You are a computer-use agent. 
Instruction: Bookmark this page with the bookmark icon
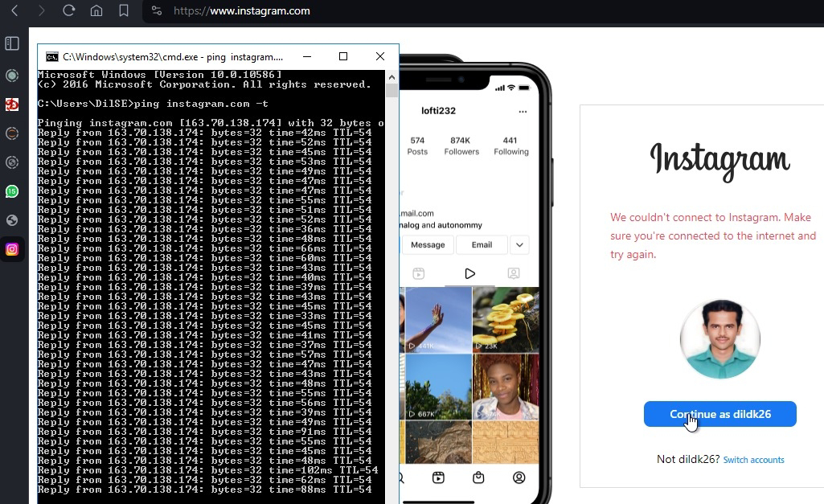[x=124, y=10]
